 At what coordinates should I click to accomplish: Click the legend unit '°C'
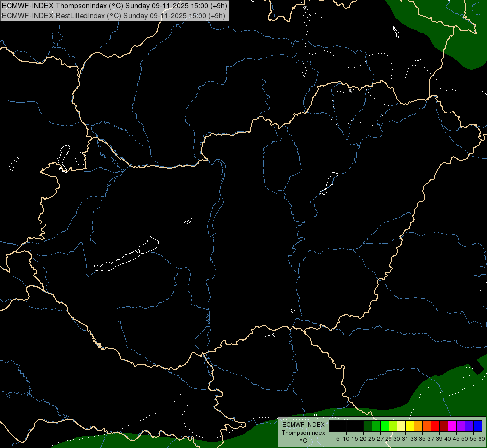pyautogui.click(x=304, y=440)
